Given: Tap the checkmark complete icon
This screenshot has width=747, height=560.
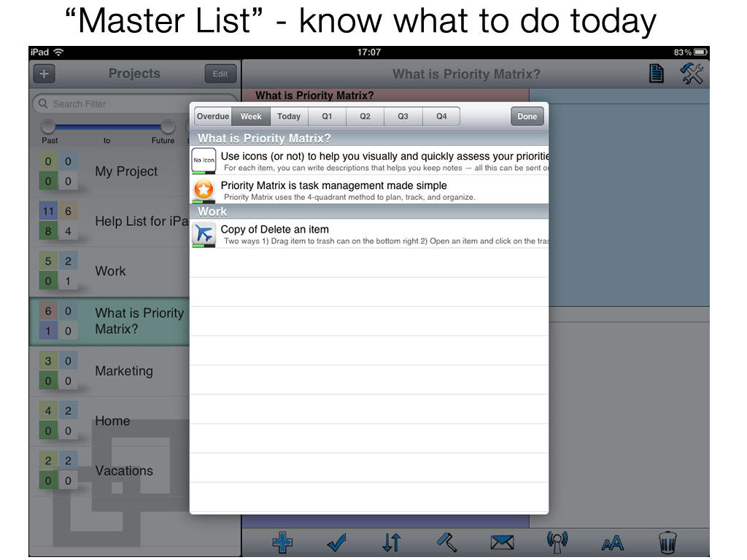Looking at the screenshot, I should pyautogui.click(x=337, y=542).
